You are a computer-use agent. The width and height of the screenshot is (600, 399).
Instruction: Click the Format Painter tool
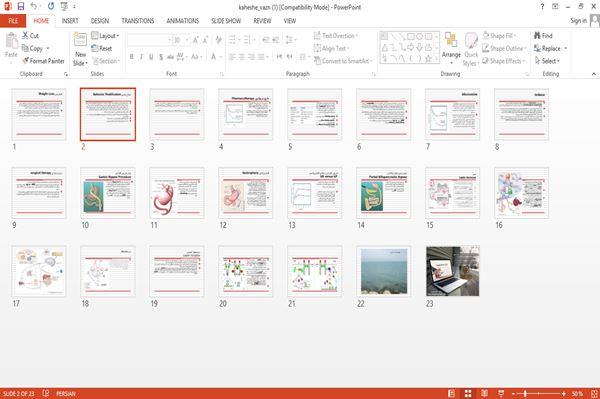[43, 61]
